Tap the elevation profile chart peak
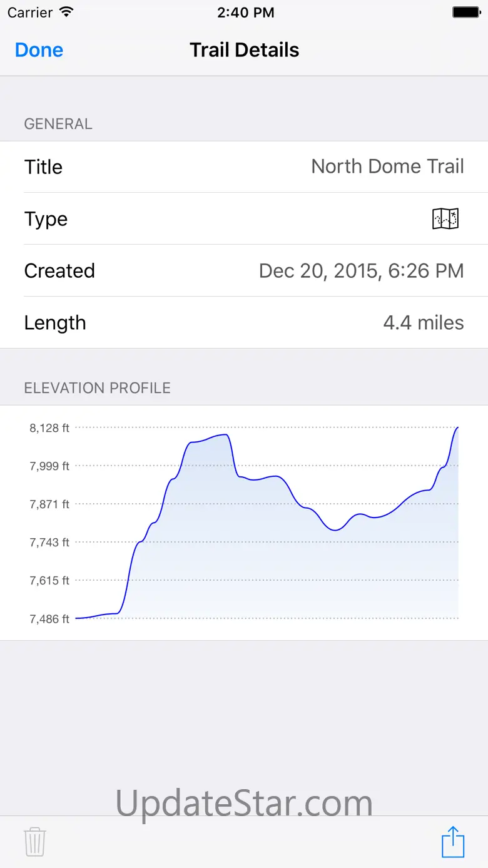The width and height of the screenshot is (488, 868). pos(458,428)
